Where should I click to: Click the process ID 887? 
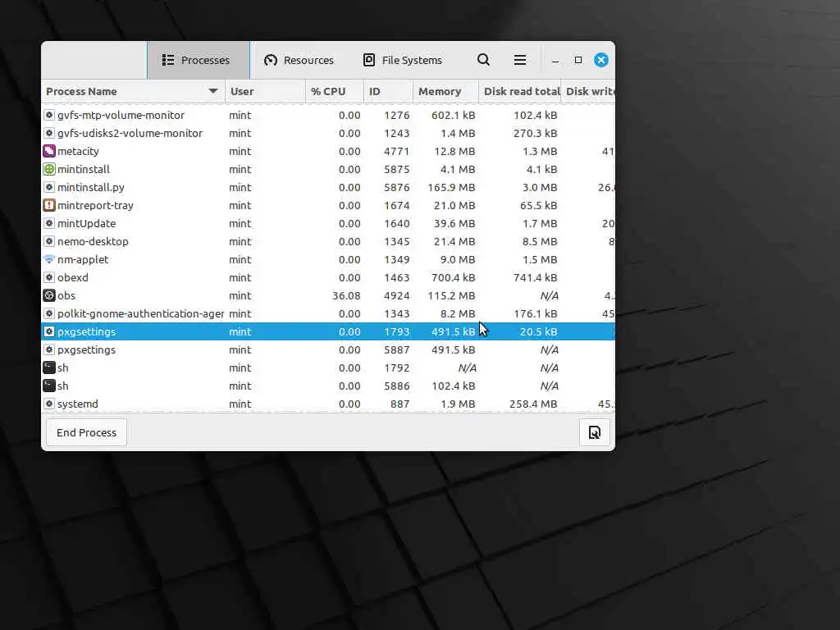(x=399, y=404)
